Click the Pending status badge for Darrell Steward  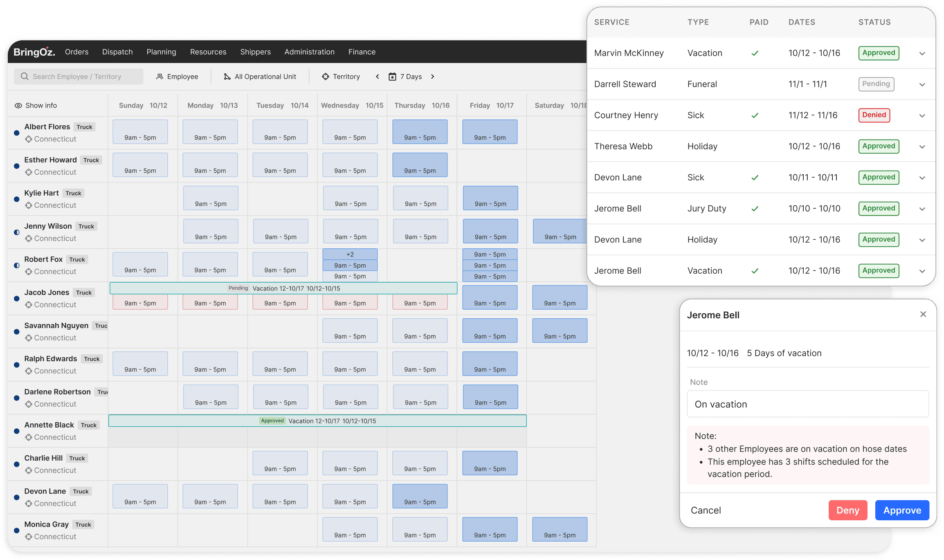tap(876, 84)
